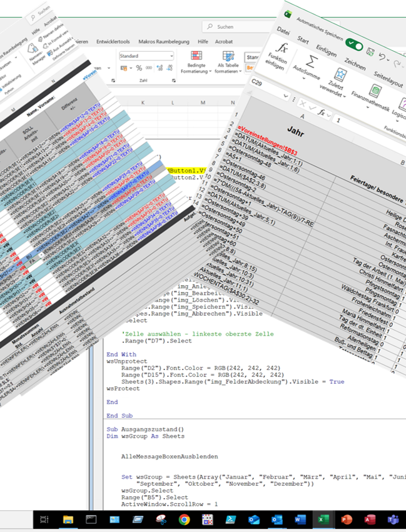Viewport: 406px width, 532px height.
Task: Select column K header
Action: coord(143,103)
